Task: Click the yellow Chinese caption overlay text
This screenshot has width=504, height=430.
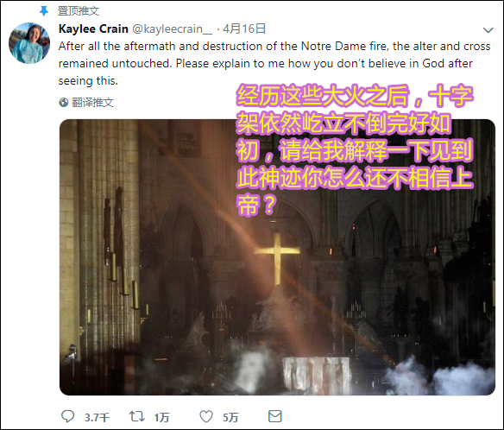Action: pyautogui.click(x=355, y=150)
